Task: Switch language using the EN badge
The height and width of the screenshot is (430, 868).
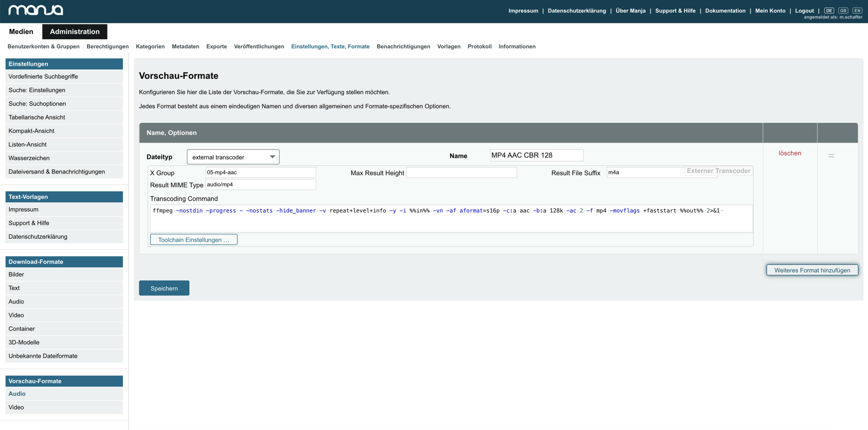Action: 857,10
